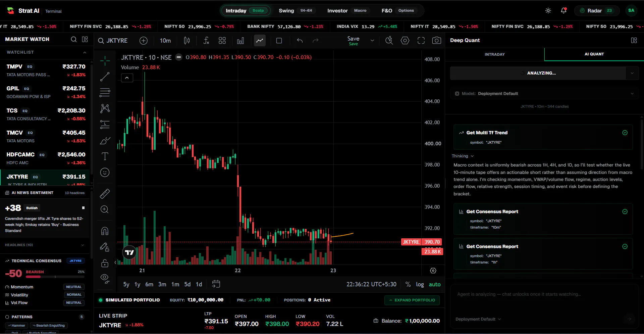Select the pattern drawing tool

tap(105, 108)
